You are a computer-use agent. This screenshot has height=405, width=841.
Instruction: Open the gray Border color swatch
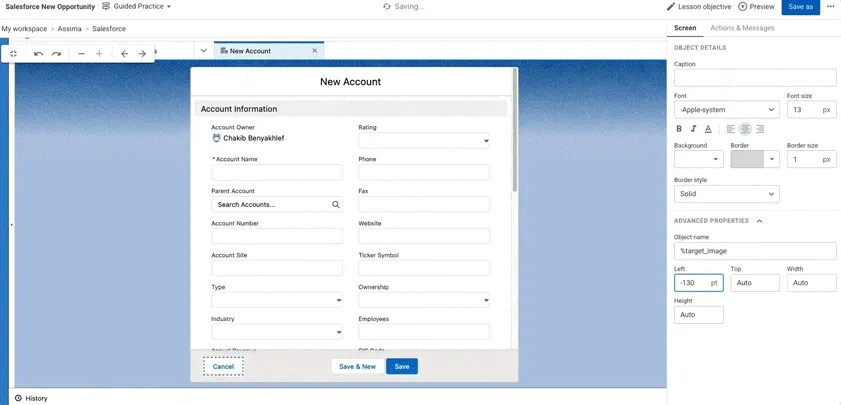(x=756, y=159)
